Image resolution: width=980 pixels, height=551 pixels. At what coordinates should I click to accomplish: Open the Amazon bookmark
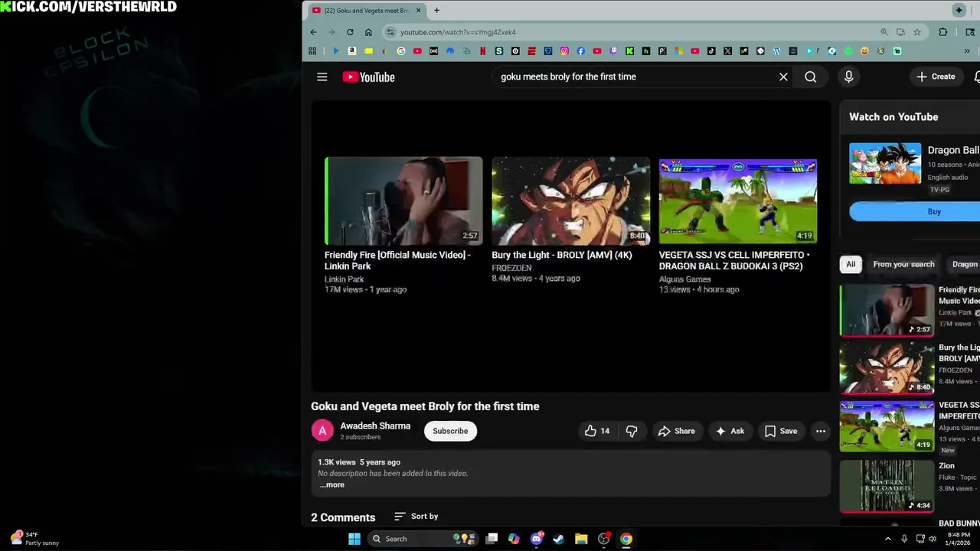352,51
